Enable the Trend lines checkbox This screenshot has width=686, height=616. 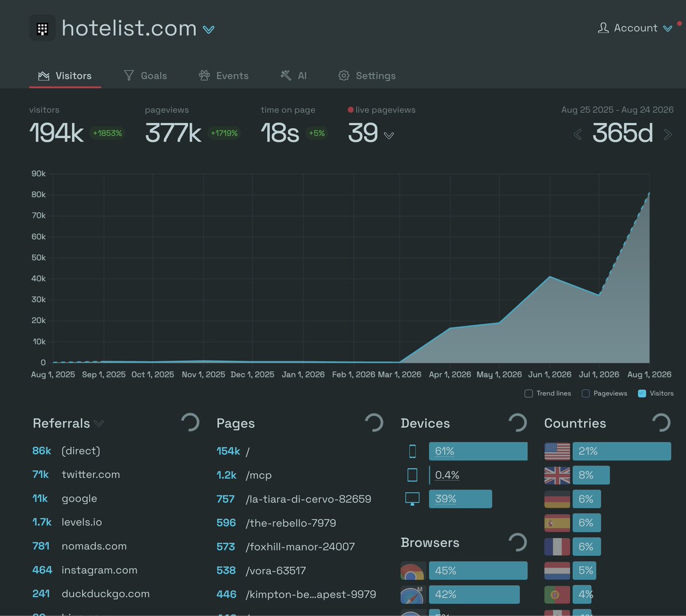[529, 394]
